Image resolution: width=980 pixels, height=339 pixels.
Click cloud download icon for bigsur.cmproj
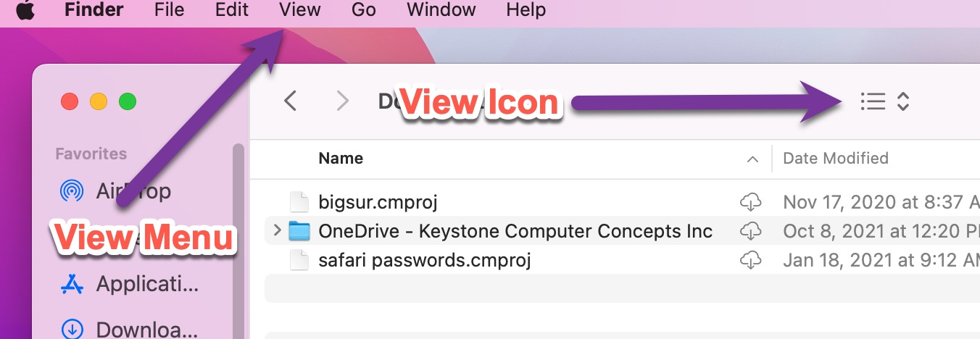click(751, 201)
